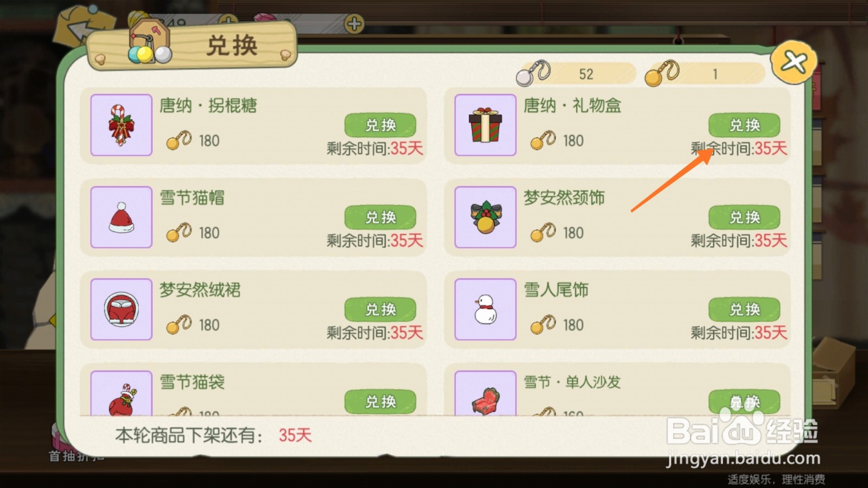Viewport: 868px width, 488px height.
Task: Redeem the 梦安然绒裙
Action: tap(380, 310)
